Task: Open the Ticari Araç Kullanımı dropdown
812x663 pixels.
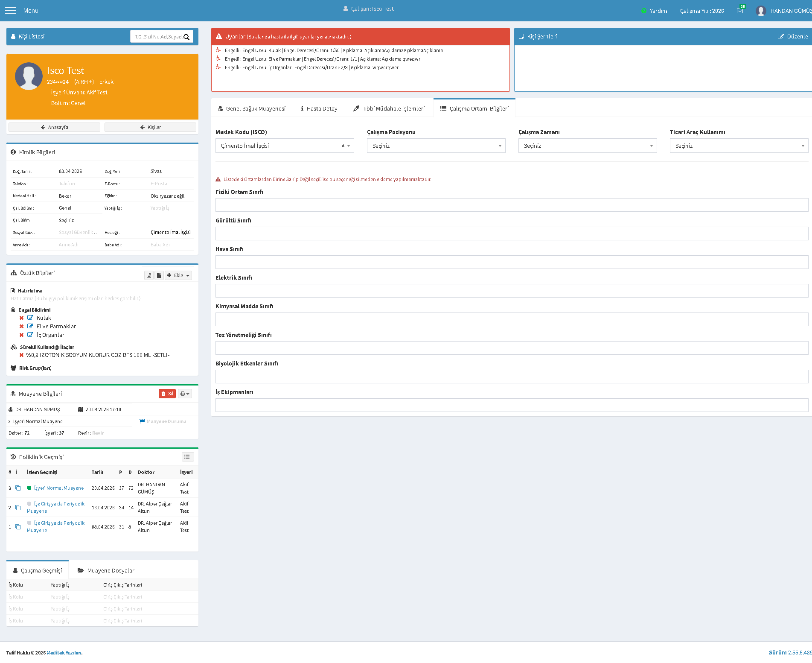Action: (739, 146)
